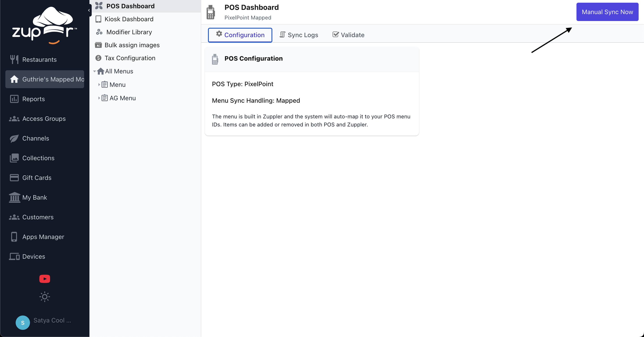Open the Validate tab
Viewport: 644px width, 337px height.
348,35
